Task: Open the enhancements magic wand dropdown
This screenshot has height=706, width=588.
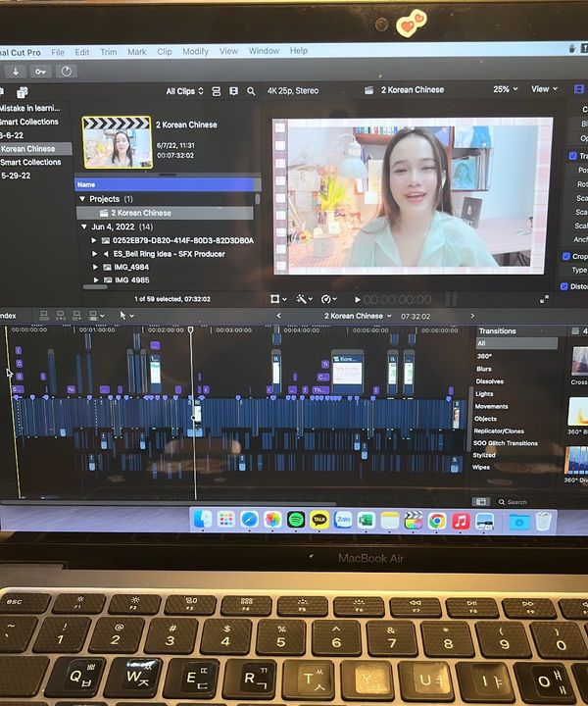Action: point(305,299)
